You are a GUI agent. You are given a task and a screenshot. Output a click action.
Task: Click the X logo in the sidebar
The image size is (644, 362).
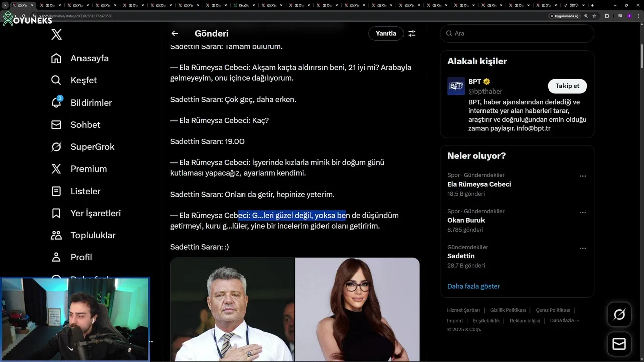[x=57, y=34]
